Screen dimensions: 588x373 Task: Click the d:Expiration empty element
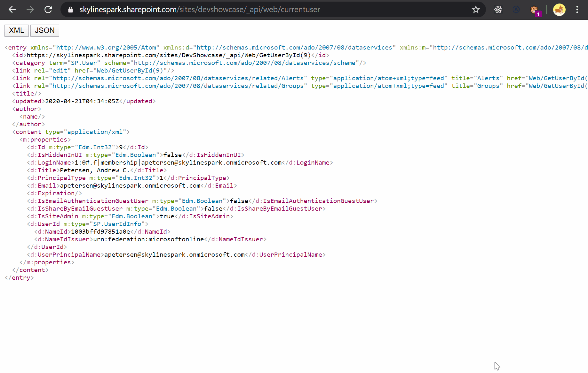tap(54, 193)
